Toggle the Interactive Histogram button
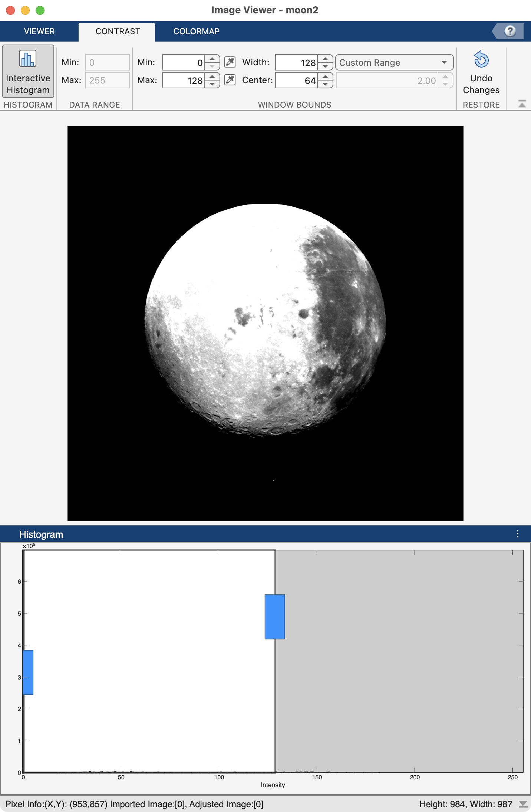Image resolution: width=531 pixels, height=812 pixels. click(x=28, y=71)
